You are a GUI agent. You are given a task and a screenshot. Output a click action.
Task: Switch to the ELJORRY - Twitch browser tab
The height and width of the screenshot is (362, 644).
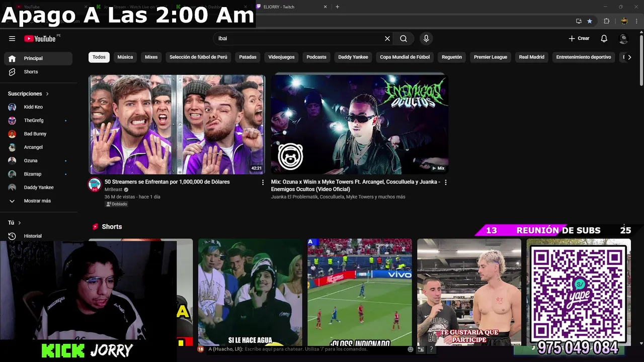click(x=292, y=7)
